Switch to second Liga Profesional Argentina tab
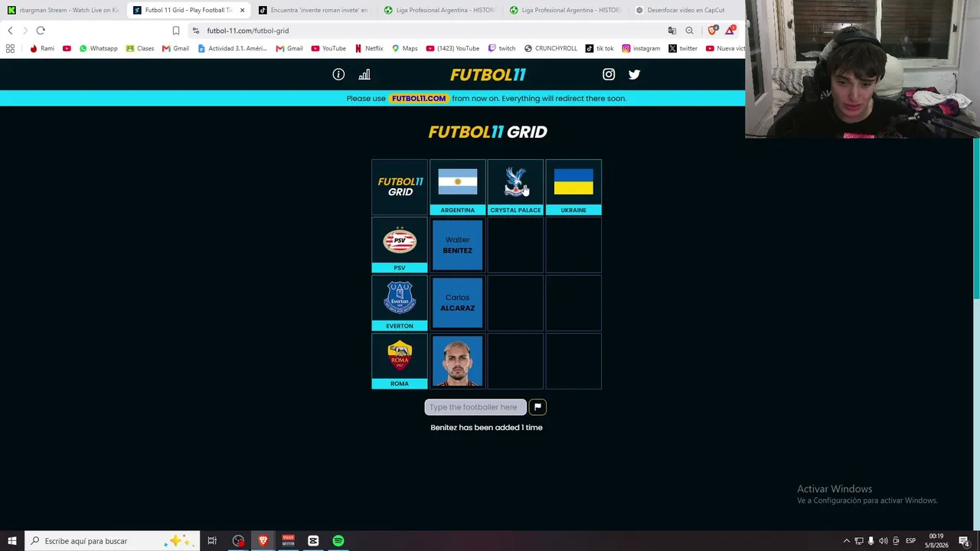The width and height of the screenshot is (980, 551). click(565, 10)
